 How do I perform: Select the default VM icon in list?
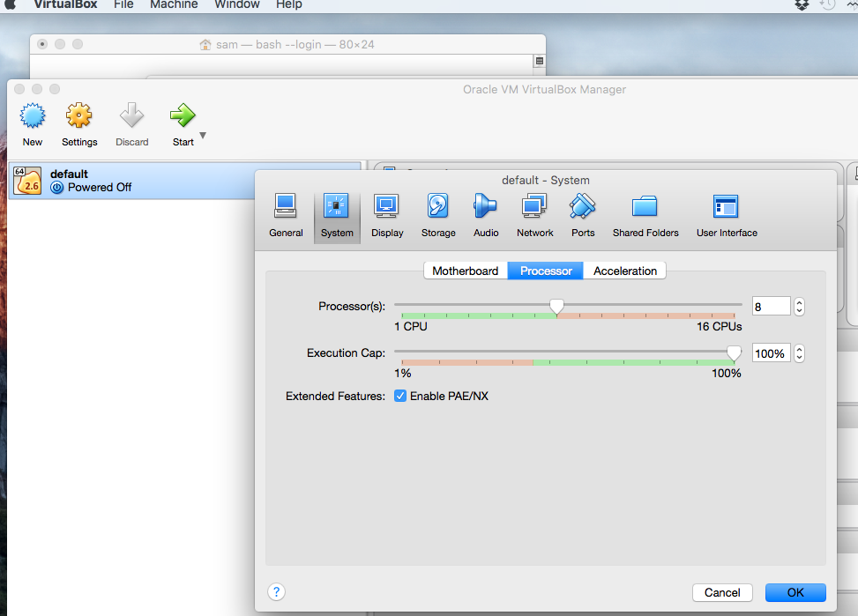[x=27, y=181]
